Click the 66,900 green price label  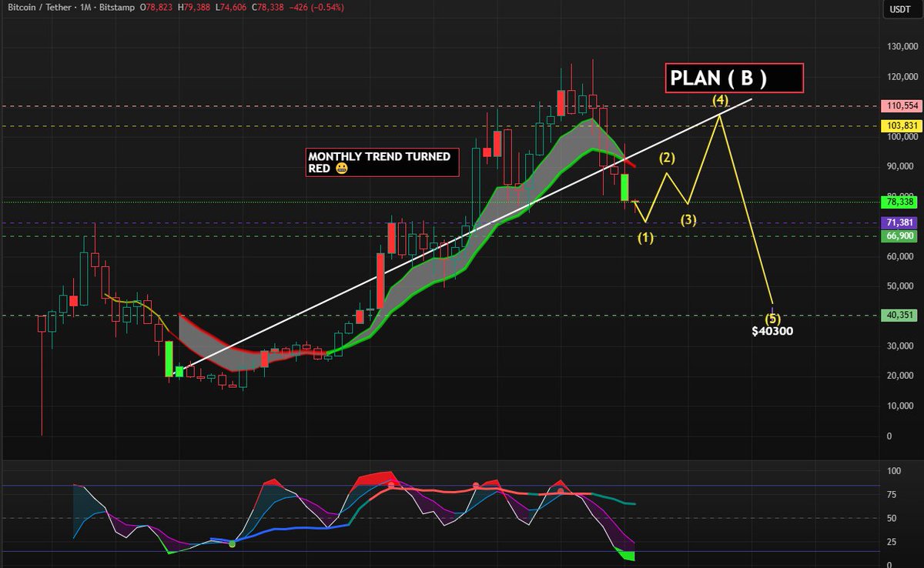tap(899, 236)
